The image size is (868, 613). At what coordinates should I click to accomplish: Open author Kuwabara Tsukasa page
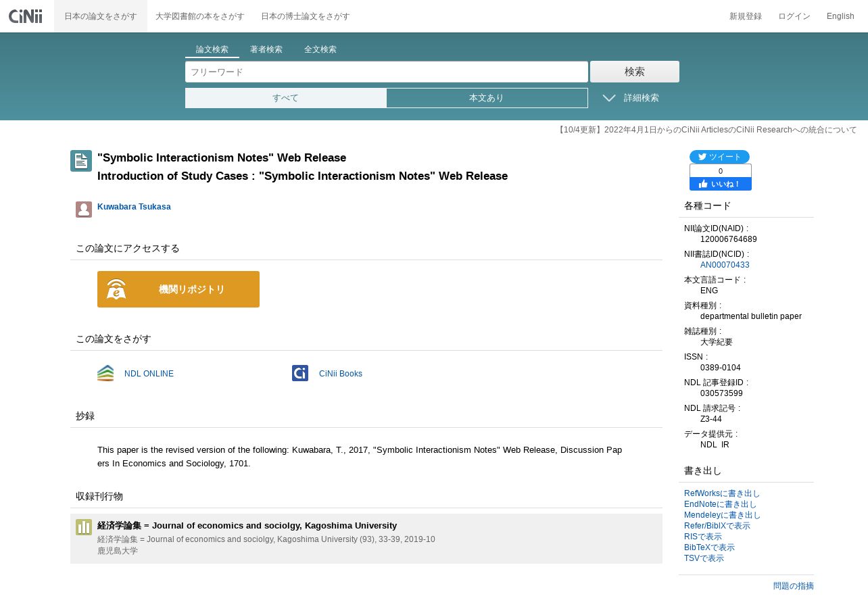coord(134,207)
